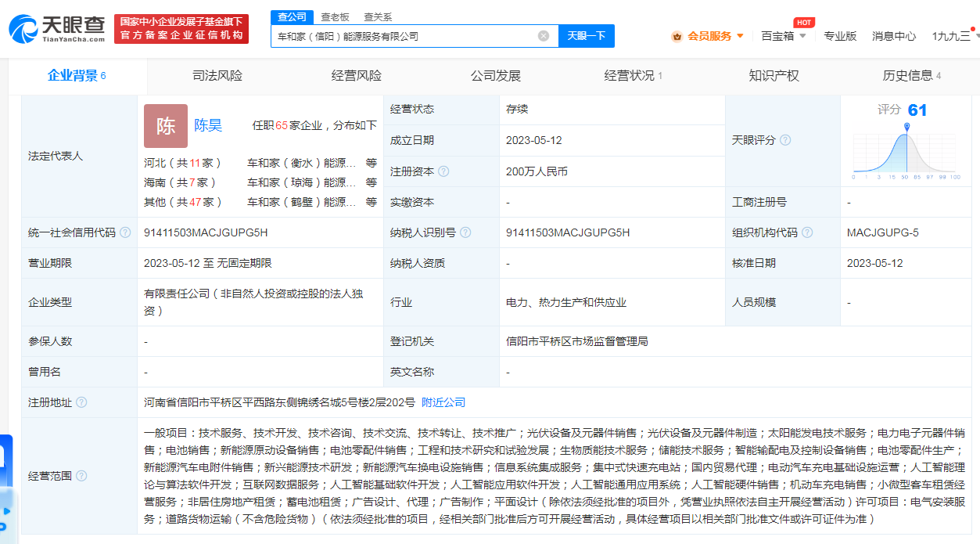Open the 专业版 link

point(840,36)
